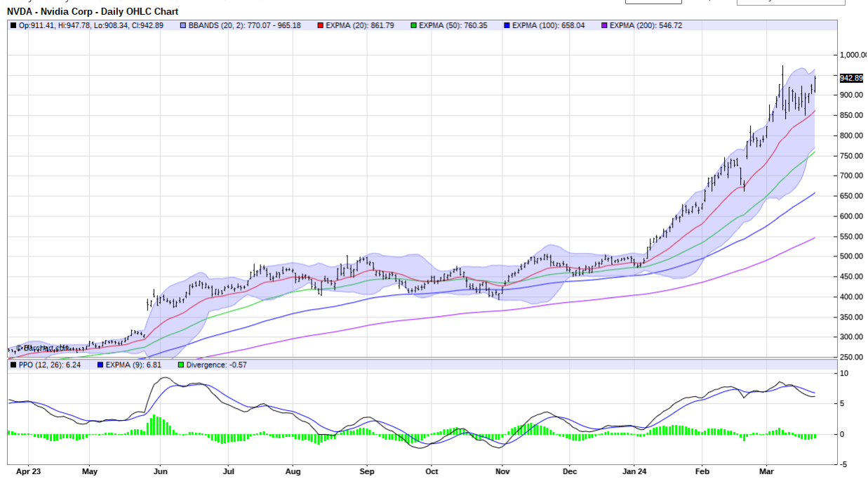868x498 pixels.
Task: Click the green Divergence legend icon
Action: pyautogui.click(x=181, y=364)
